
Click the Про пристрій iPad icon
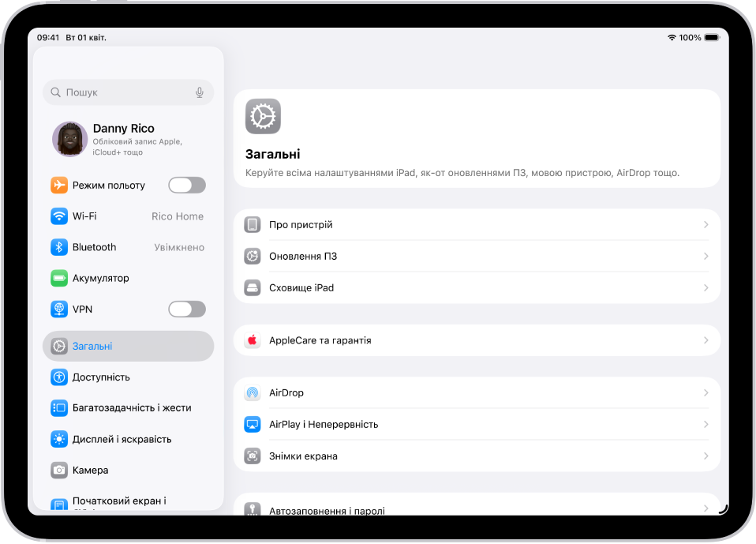(253, 225)
